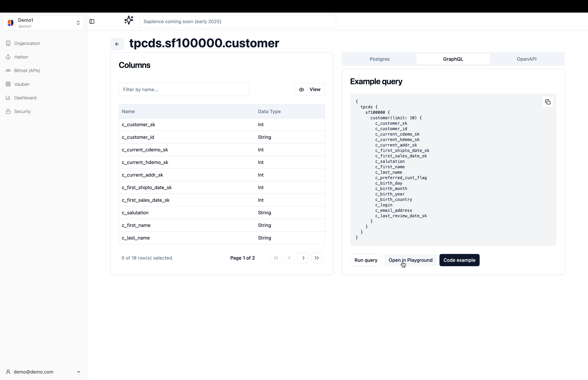The width and height of the screenshot is (588, 380).
Task: Click the Example query heading
Action: 376,81
